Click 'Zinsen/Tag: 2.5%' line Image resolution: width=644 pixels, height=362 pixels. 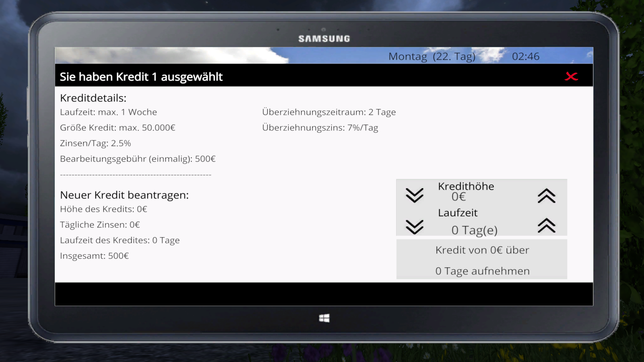[95, 143]
